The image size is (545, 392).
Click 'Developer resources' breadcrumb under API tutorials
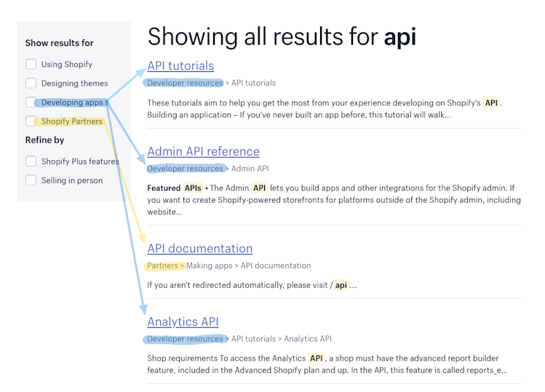[185, 83]
